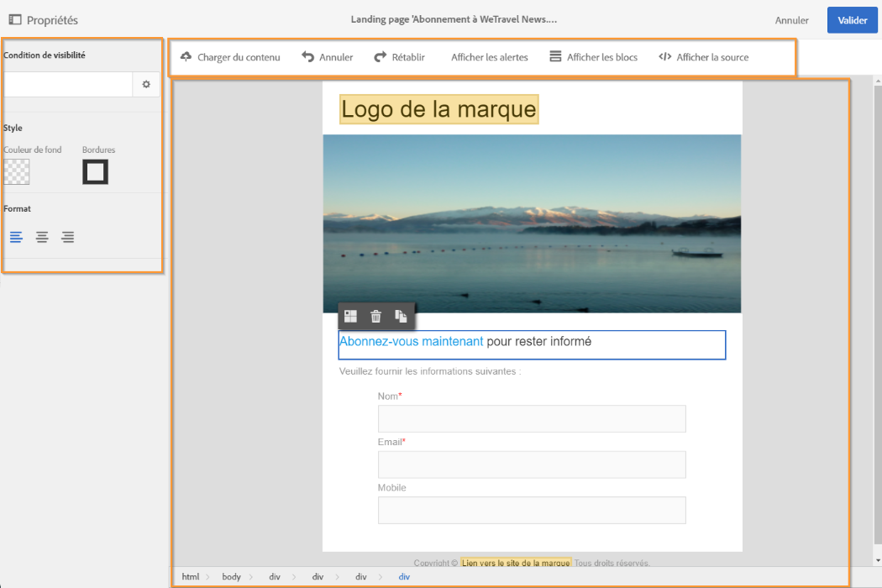Toggle the Propriétés panel icon
The width and height of the screenshot is (882, 588).
click(x=15, y=19)
